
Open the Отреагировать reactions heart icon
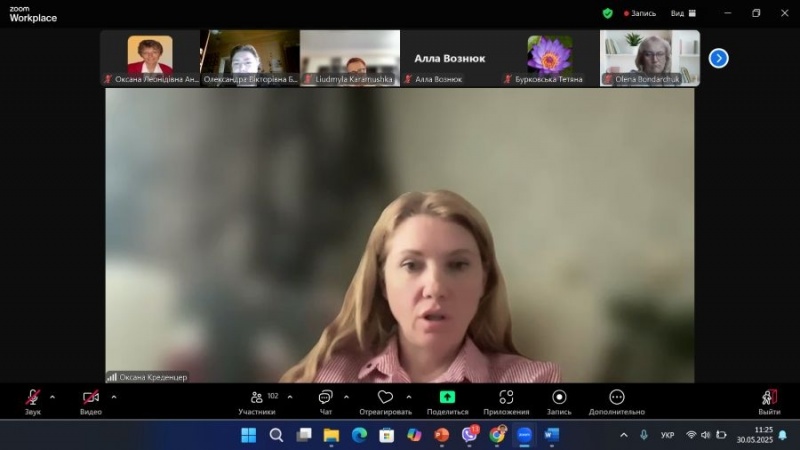coord(385,398)
